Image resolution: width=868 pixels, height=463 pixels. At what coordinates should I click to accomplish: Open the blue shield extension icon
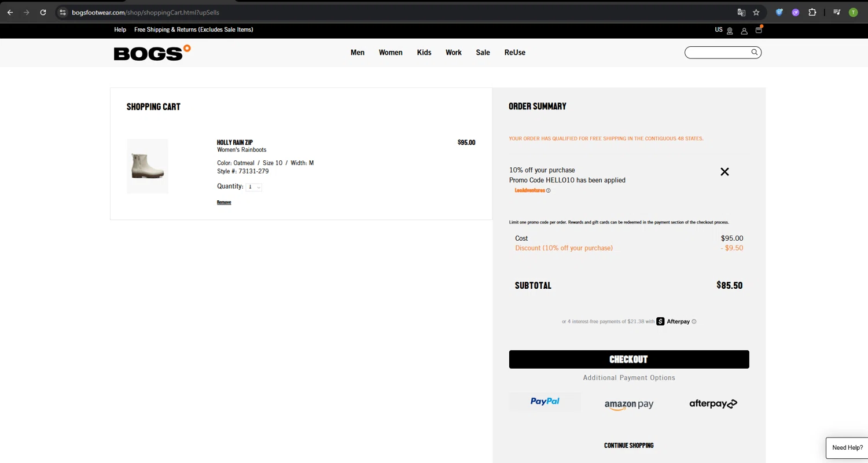click(x=779, y=12)
